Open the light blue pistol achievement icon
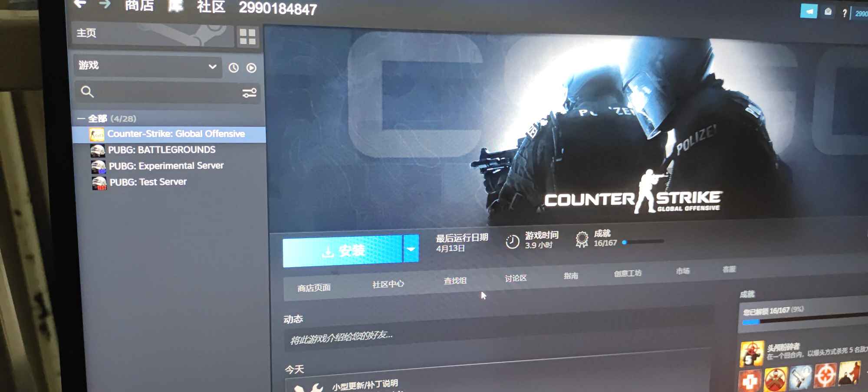Image resolution: width=868 pixels, height=392 pixels. (x=801, y=376)
